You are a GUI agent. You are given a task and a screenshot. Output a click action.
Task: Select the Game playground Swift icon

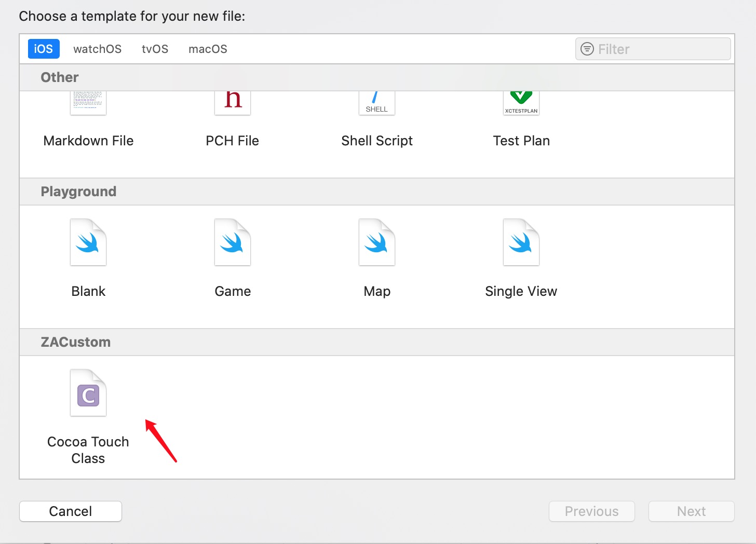click(x=233, y=242)
